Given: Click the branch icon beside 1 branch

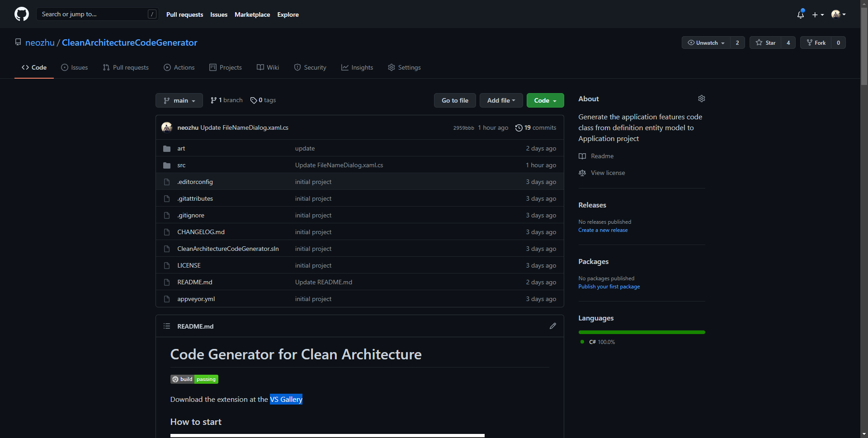Looking at the screenshot, I should (213, 100).
